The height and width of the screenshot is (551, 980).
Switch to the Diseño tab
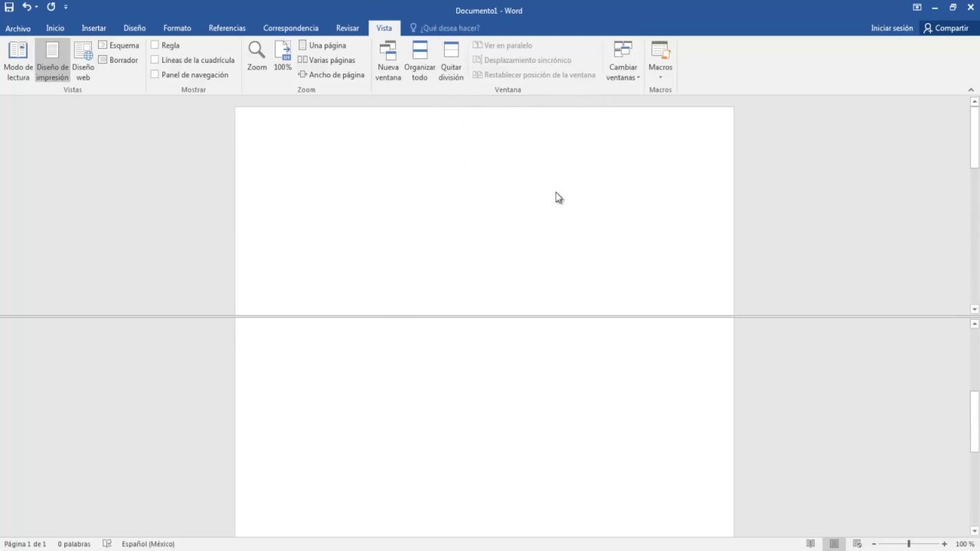pyautogui.click(x=134, y=28)
